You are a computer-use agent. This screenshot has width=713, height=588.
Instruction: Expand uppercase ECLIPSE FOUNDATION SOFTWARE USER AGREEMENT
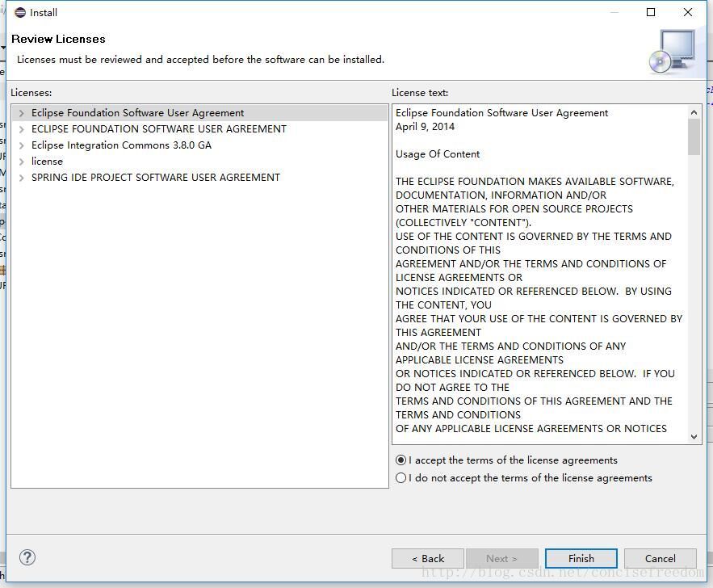[21, 129]
